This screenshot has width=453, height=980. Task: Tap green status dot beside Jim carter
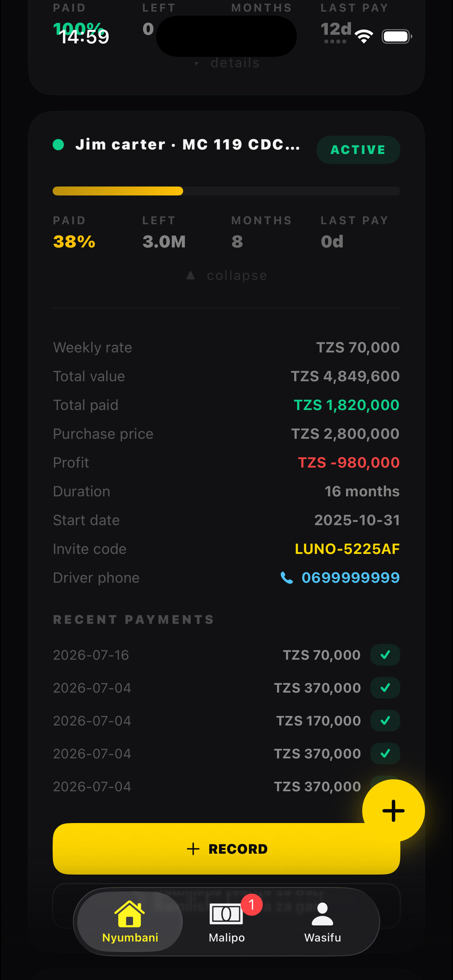[x=58, y=145]
